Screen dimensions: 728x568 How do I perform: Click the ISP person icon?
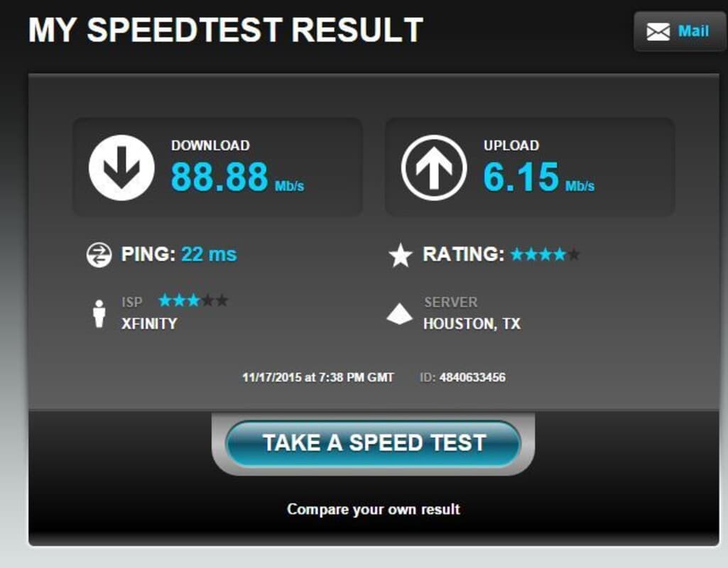pos(99,314)
